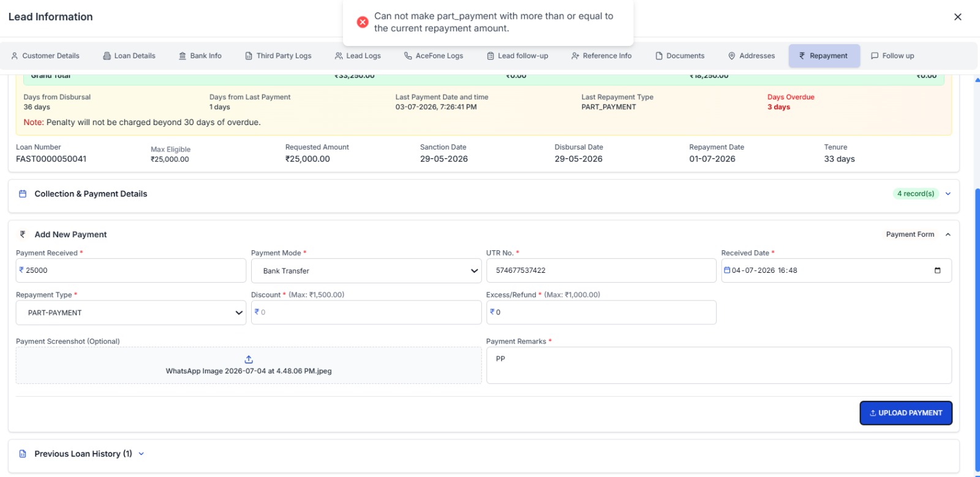Click the Excess/Refund amount field
The height and width of the screenshot is (477, 980).
[x=601, y=312]
